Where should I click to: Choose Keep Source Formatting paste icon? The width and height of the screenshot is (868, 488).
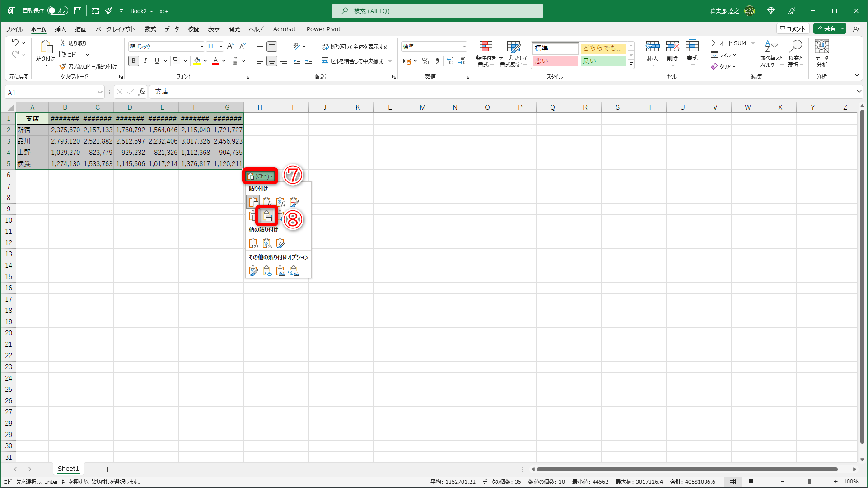294,202
